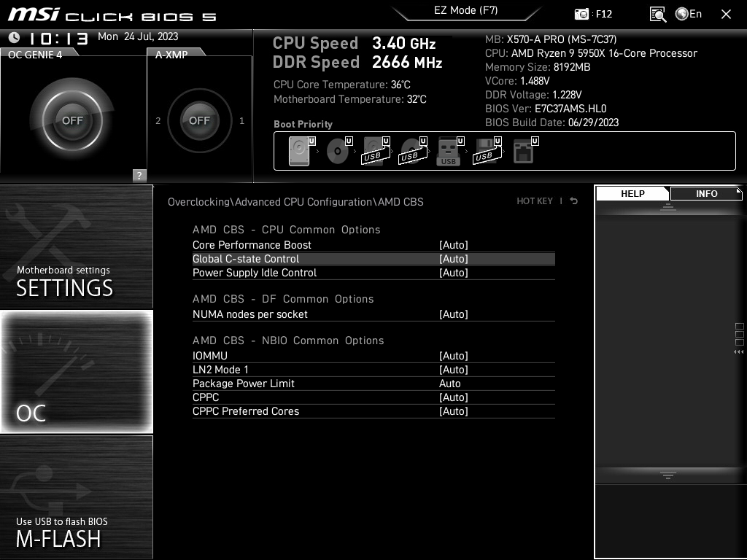Click the USB CD-ROM boot icon
The image size is (747, 560).
tap(412, 150)
